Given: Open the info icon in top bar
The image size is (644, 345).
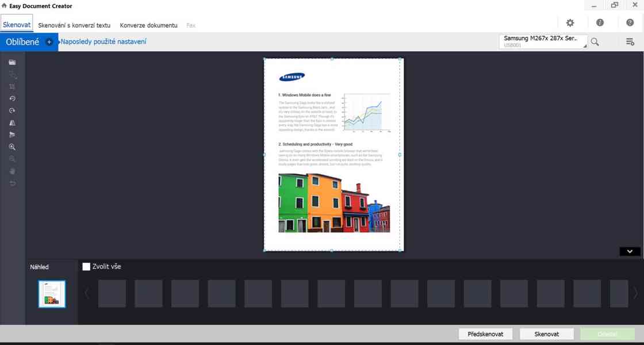Looking at the screenshot, I should pyautogui.click(x=600, y=22).
